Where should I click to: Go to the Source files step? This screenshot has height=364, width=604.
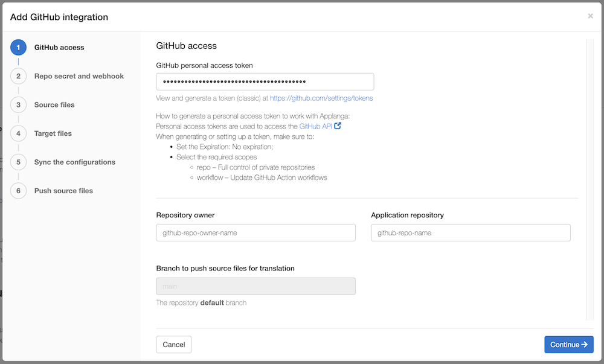pyautogui.click(x=54, y=105)
